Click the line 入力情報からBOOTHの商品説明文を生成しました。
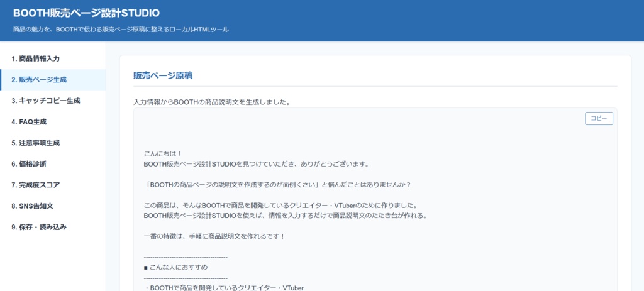Image resolution: width=644 pixels, height=291 pixels. 212,102
